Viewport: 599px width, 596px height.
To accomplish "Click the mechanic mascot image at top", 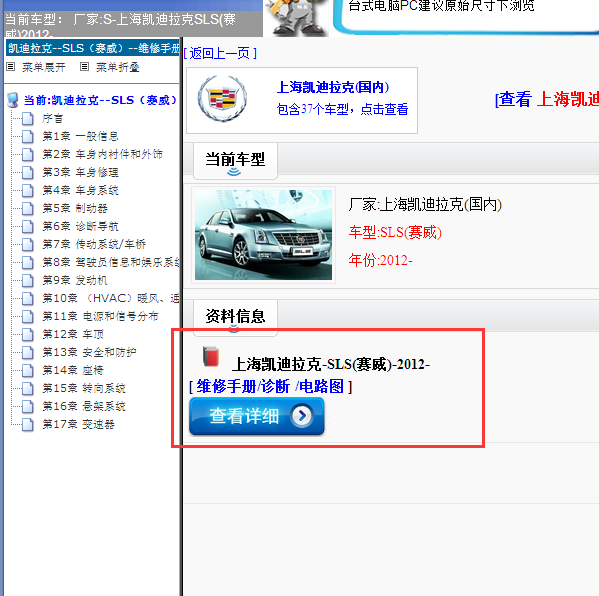I will pyautogui.click(x=296, y=17).
